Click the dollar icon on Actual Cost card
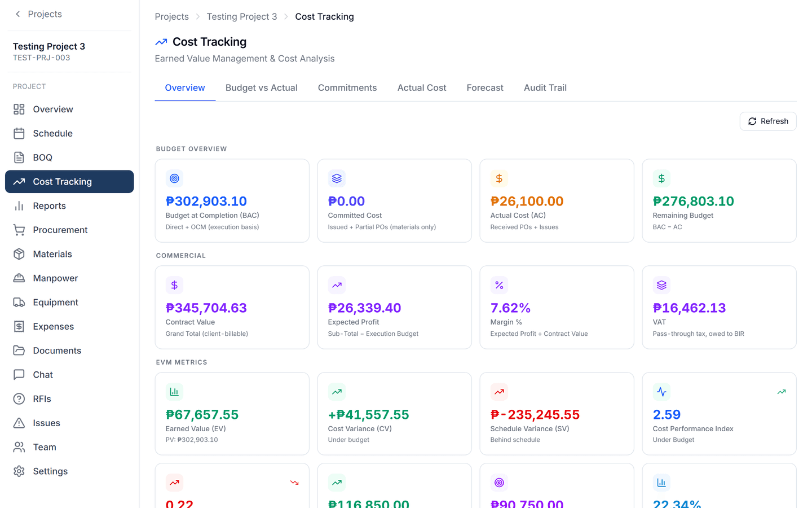This screenshot has width=812, height=508. (499, 178)
